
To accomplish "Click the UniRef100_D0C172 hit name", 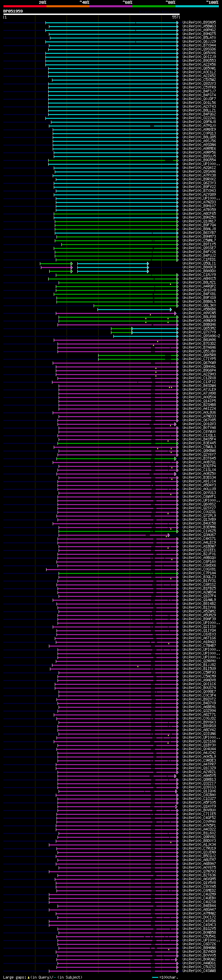I will (199, 917).
